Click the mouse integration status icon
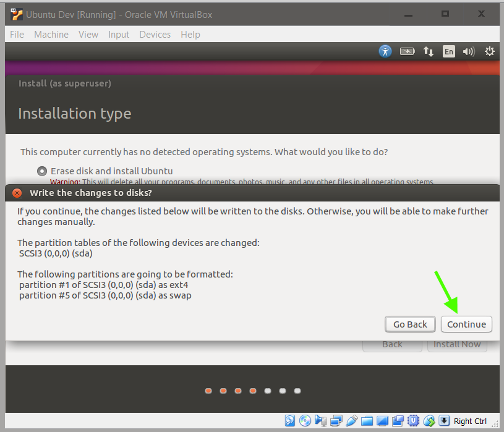Image resolution: width=504 pixels, height=432 pixels. click(x=429, y=420)
